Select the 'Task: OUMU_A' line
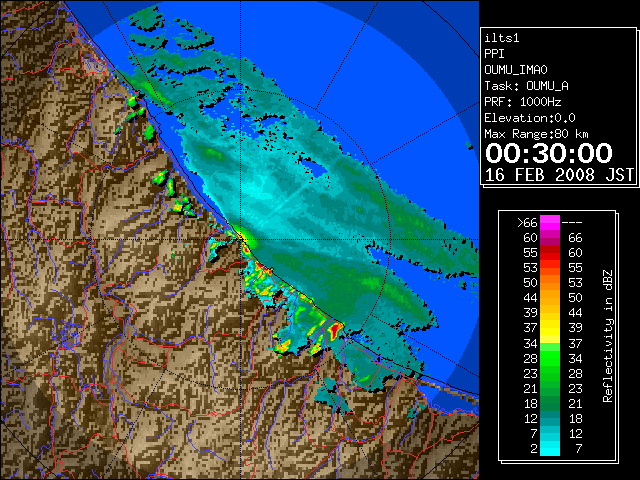Image resolution: width=640 pixels, height=480 pixels. point(527,86)
